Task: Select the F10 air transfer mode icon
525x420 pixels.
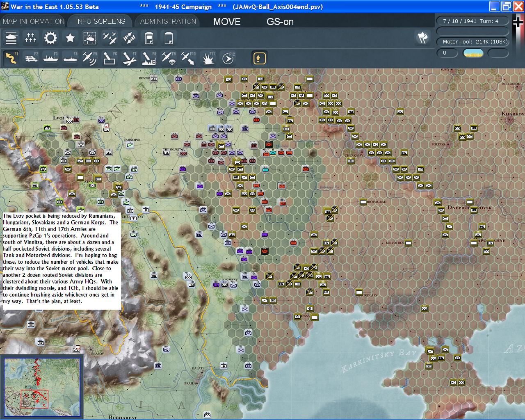Action: pyautogui.click(x=188, y=58)
